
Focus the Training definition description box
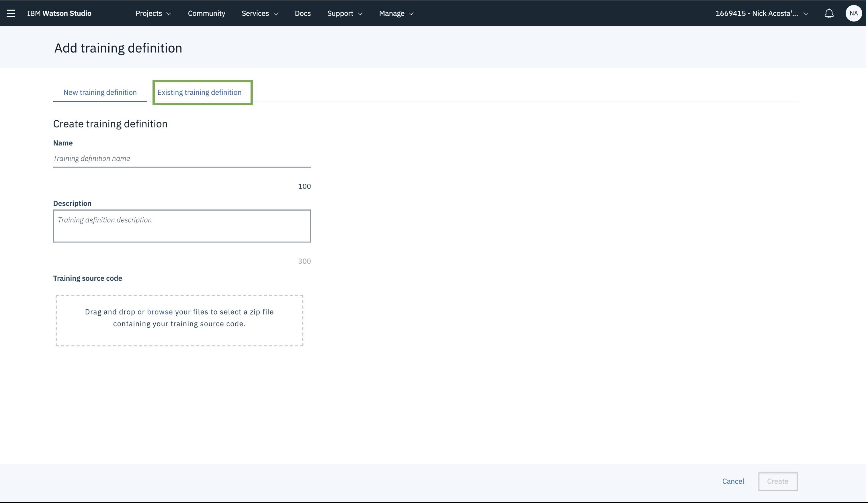click(182, 226)
